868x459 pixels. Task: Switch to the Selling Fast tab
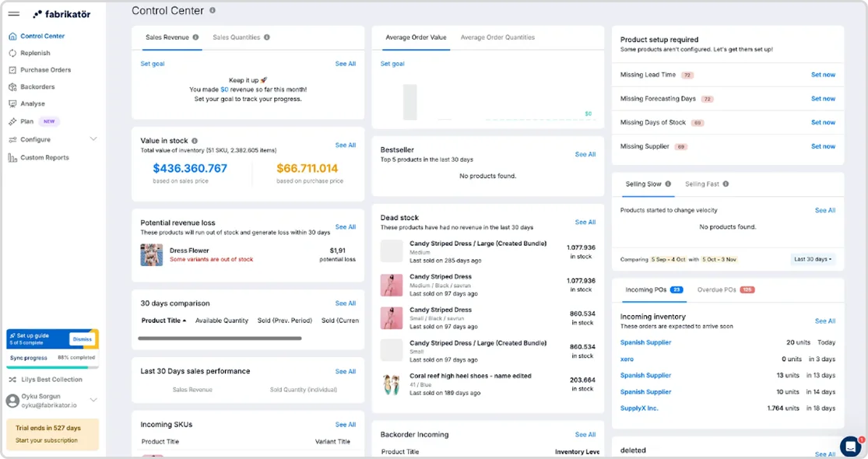pos(706,184)
